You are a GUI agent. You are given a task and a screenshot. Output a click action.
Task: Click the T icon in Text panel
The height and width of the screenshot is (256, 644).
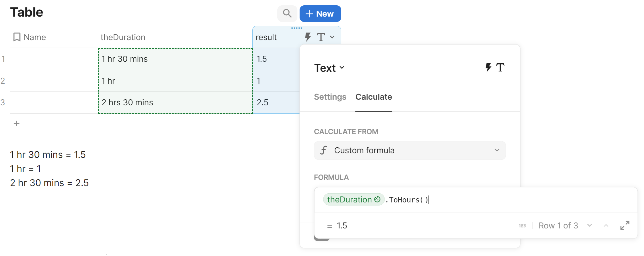[500, 67]
